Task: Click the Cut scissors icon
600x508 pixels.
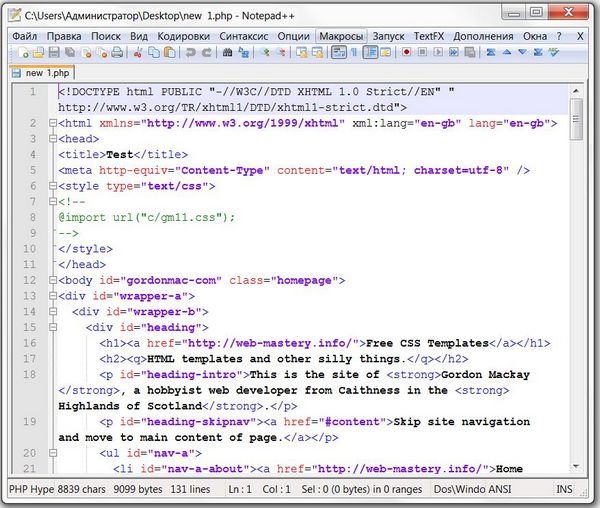Action: point(137,52)
